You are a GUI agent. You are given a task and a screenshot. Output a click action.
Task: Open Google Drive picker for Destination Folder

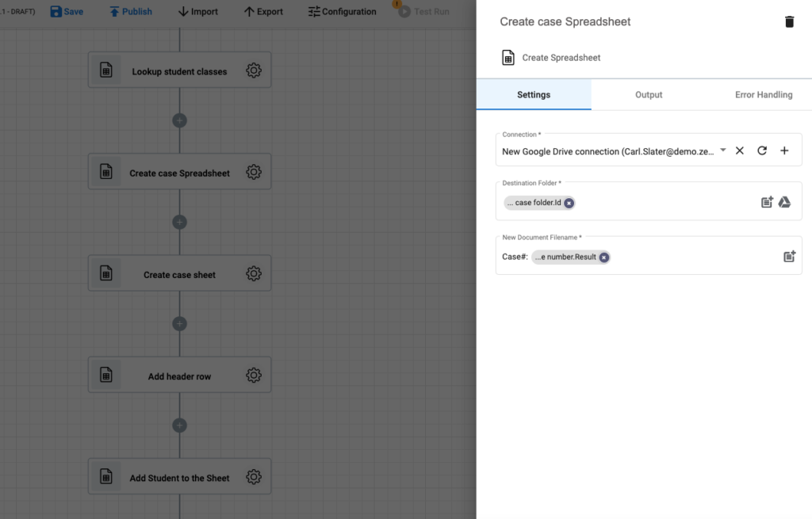click(784, 202)
